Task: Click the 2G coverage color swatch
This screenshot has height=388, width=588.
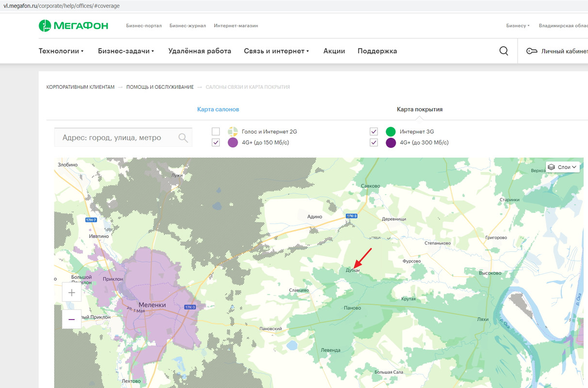Action: tap(233, 131)
